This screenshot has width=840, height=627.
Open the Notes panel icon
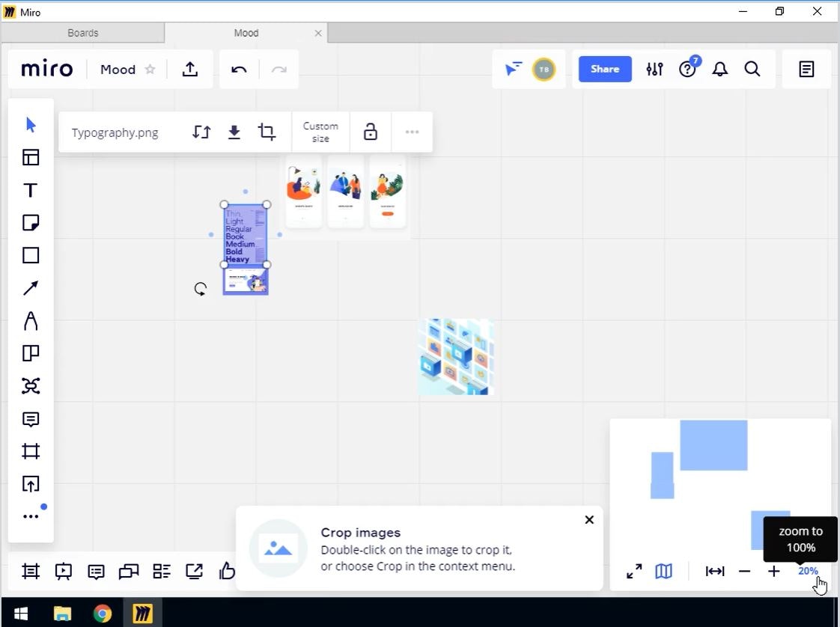click(x=807, y=69)
